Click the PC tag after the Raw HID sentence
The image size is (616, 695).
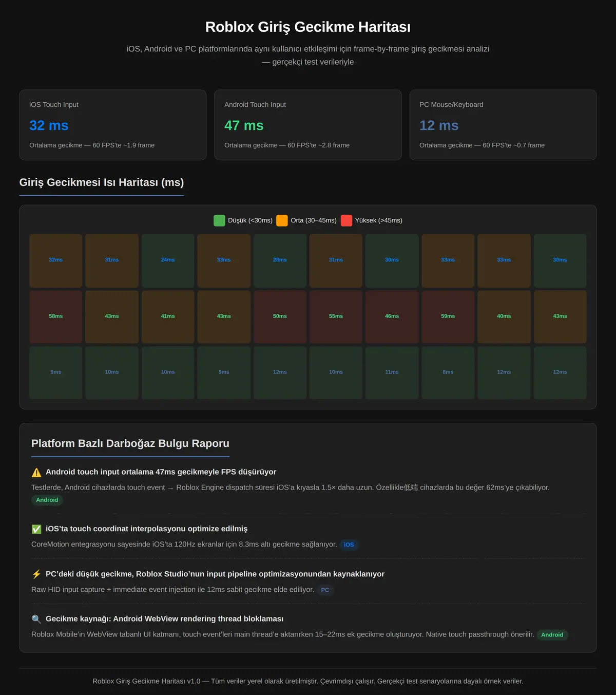point(325,590)
